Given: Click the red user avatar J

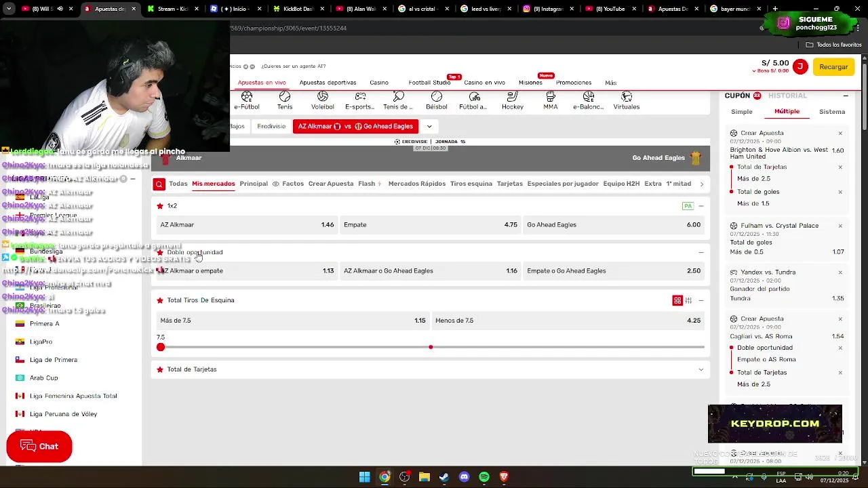Looking at the screenshot, I should pyautogui.click(x=800, y=66).
